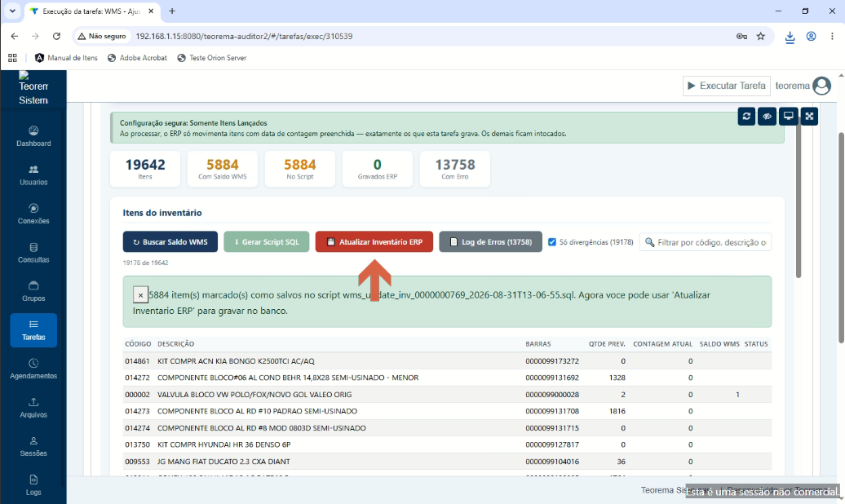Open the Usuarios sidebar item

click(33, 175)
